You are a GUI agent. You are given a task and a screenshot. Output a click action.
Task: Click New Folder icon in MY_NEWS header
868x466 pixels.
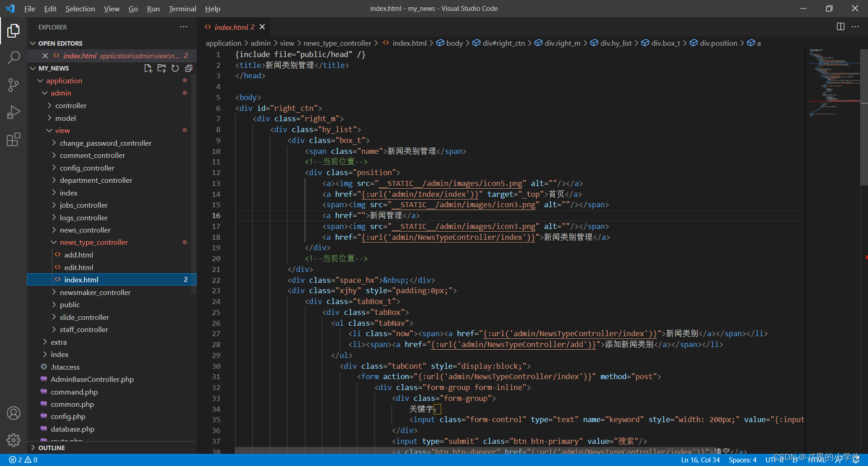[x=161, y=68]
